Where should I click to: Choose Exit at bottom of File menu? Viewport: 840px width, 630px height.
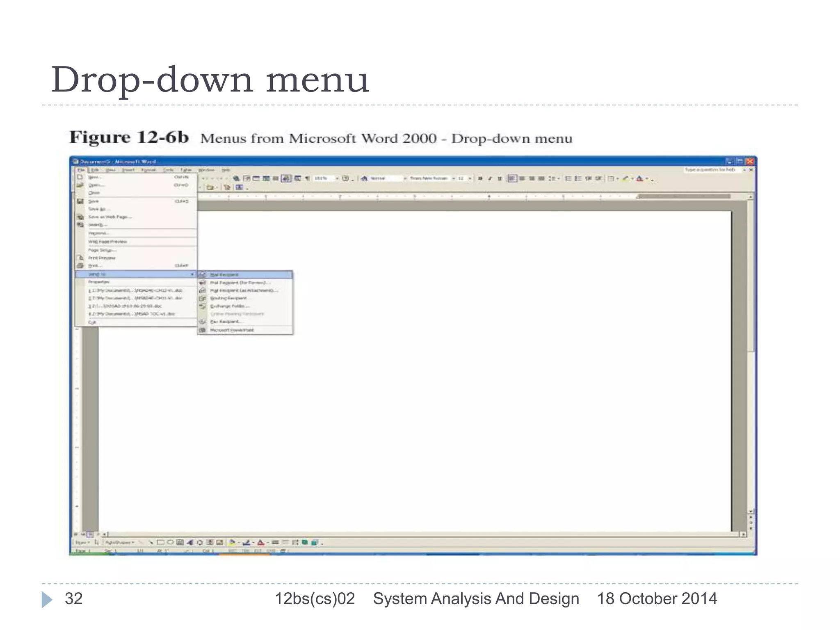tap(136, 322)
